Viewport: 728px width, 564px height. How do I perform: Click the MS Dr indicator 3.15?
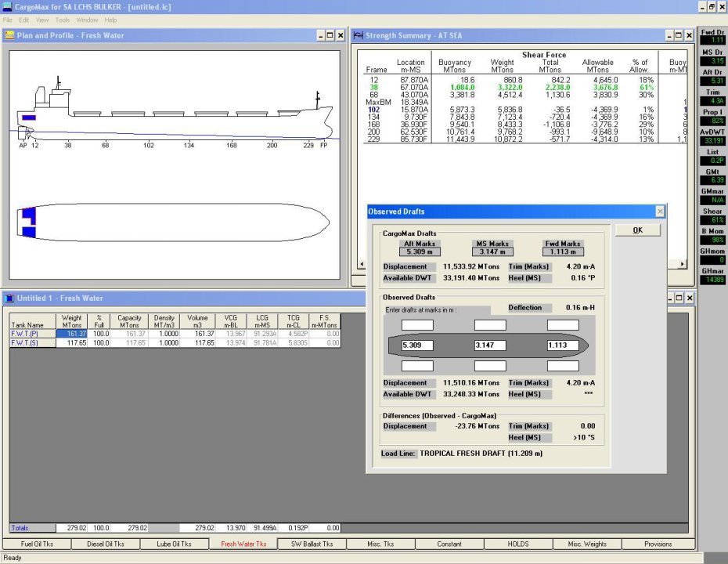pyautogui.click(x=712, y=61)
